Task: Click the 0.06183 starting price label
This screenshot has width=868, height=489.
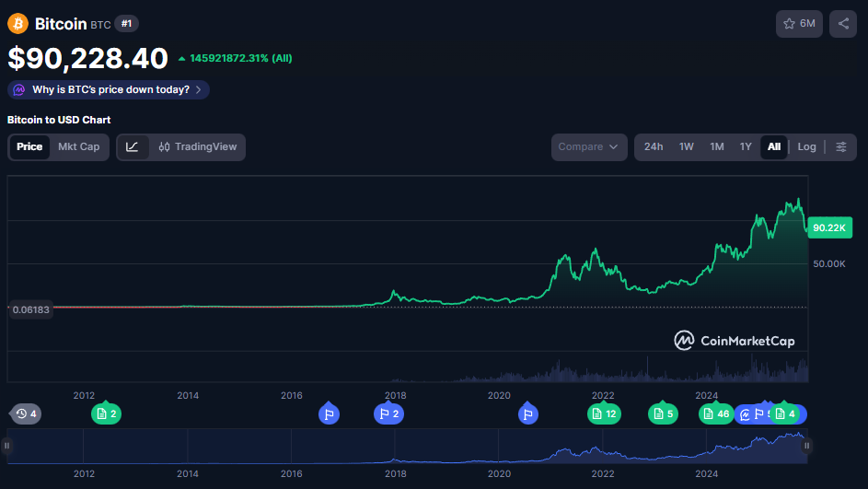Action: [31, 309]
